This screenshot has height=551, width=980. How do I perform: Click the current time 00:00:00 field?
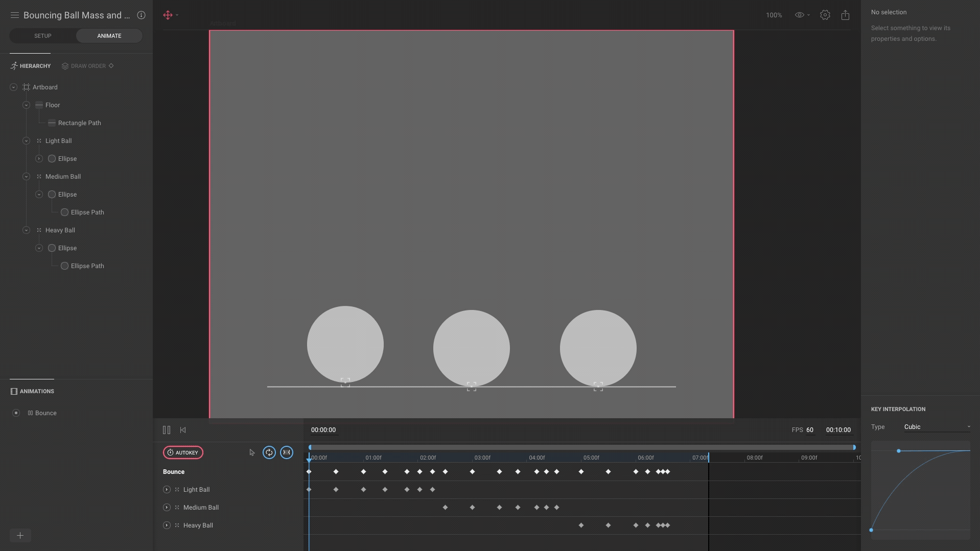pos(323,430)
